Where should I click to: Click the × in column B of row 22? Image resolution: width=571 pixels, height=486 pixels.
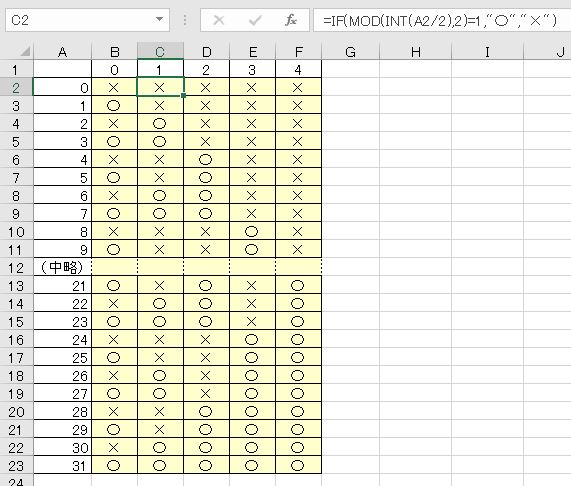click(x=113, y=447)
